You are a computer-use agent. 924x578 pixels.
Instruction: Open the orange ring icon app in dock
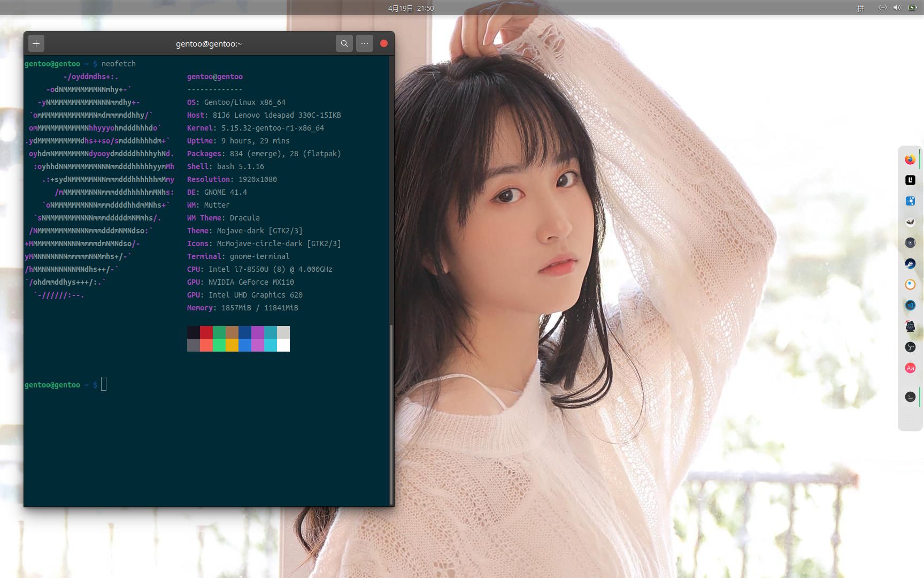coord(910,285)
